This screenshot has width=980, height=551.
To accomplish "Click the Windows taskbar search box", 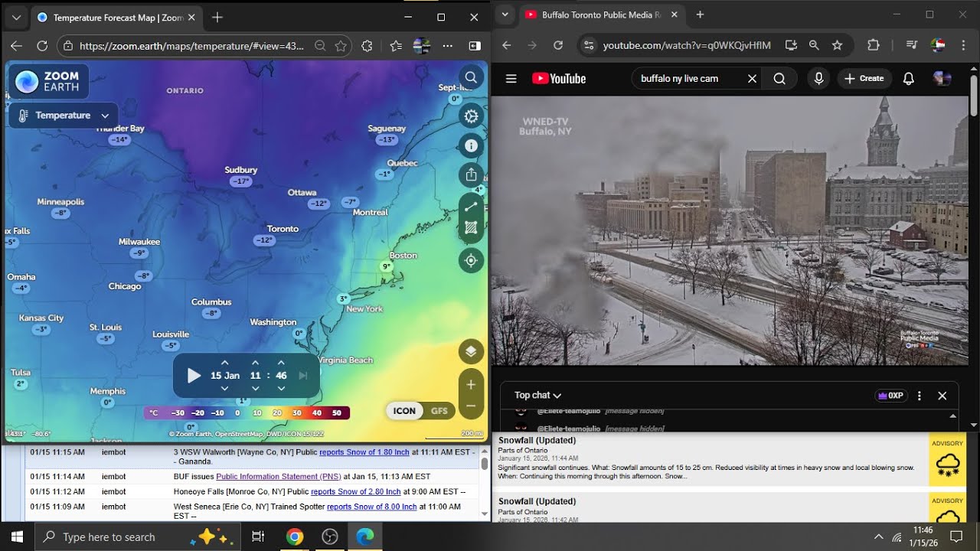I will coord(138,537).
